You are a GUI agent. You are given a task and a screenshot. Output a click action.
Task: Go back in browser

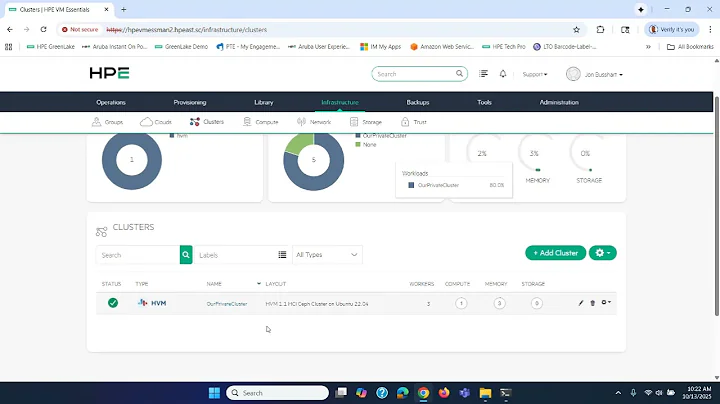click(x=10, y=29)
